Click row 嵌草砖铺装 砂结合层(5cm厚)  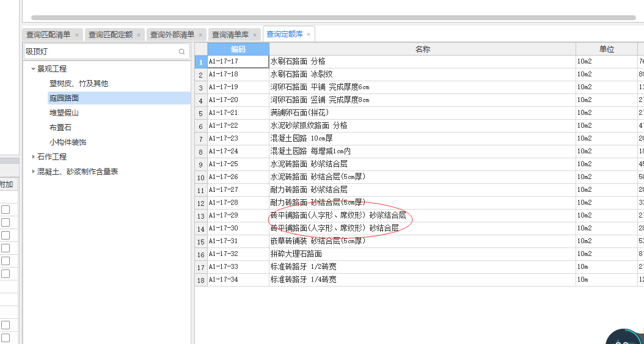coord(422,241)
